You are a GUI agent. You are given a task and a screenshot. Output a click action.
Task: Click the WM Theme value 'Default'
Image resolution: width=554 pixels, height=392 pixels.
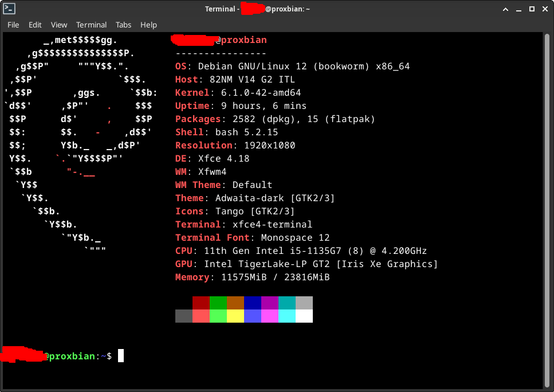click(x=252, y=185)
